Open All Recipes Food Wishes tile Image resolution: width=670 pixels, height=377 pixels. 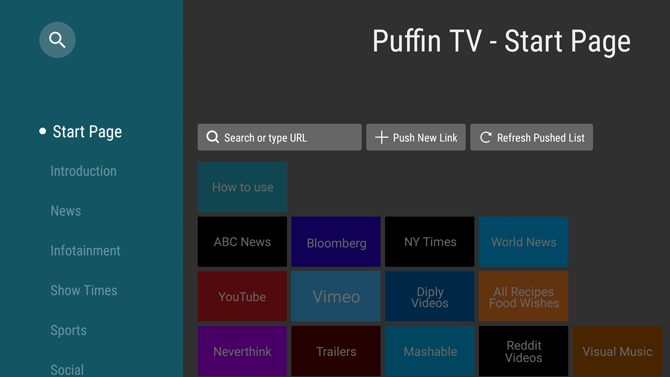(x=523, y=296)
